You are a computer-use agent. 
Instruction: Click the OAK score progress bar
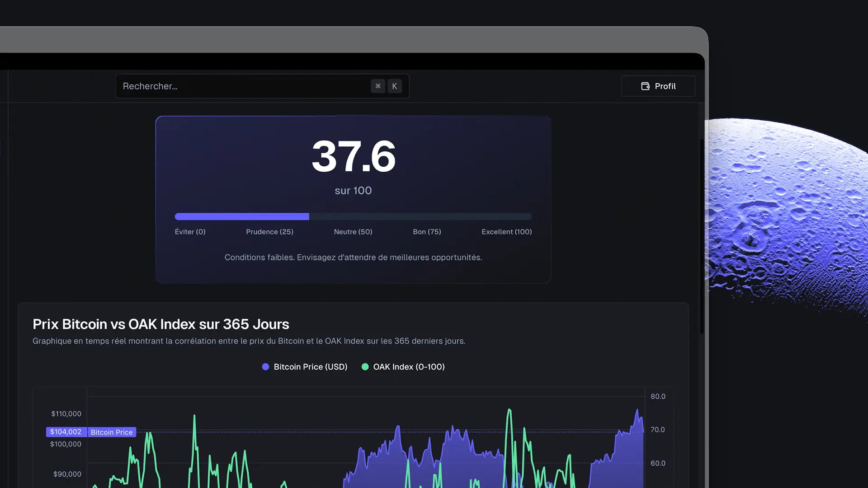coord(353,216)
